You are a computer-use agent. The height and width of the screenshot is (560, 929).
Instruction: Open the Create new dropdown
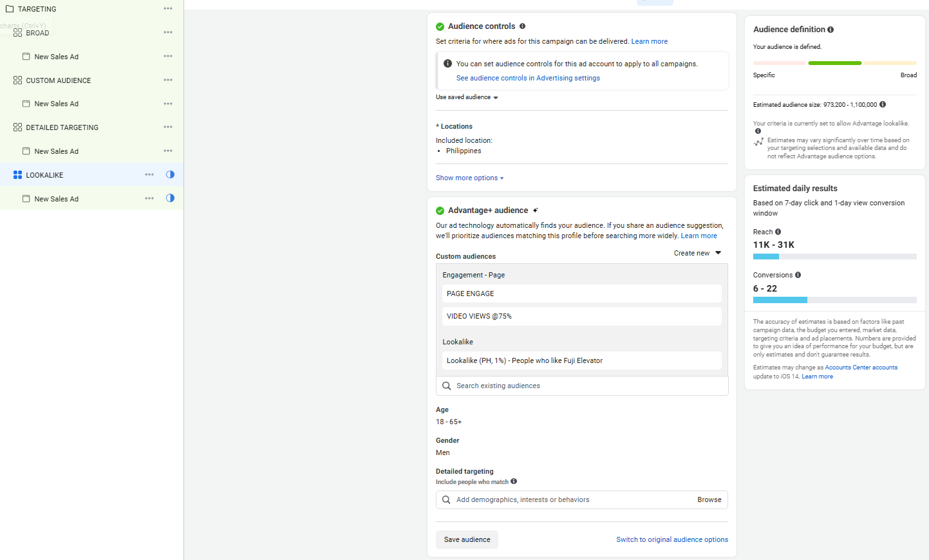pos(697,253)
